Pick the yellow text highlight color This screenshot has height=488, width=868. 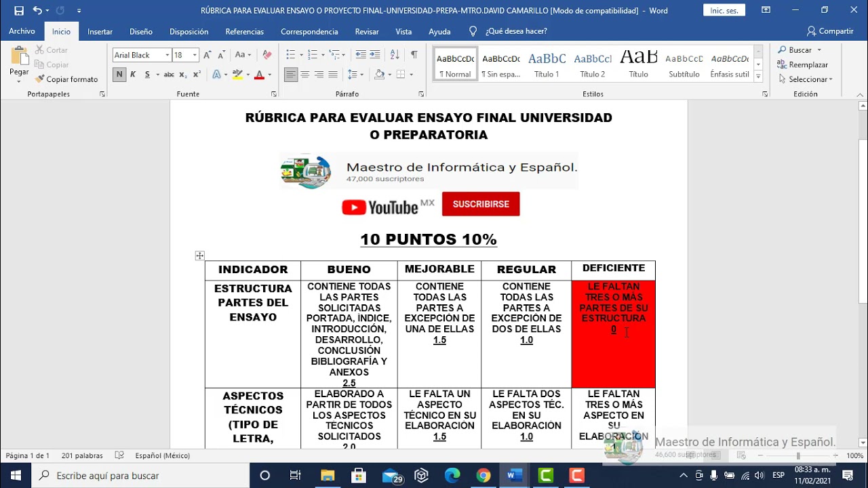[237, 75]
